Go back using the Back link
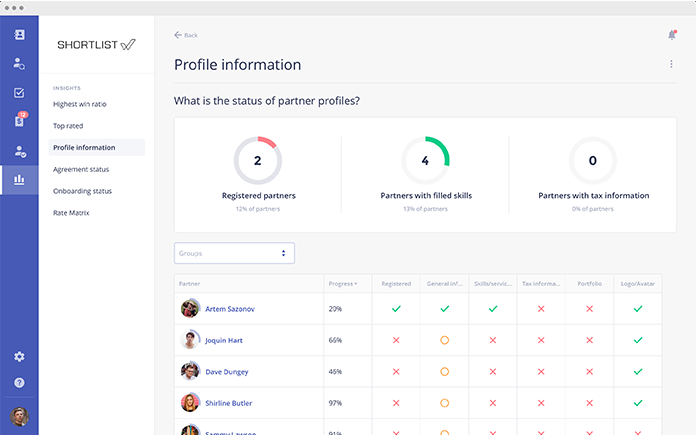This screenshot has height=435, width=696. pos(186,35)
